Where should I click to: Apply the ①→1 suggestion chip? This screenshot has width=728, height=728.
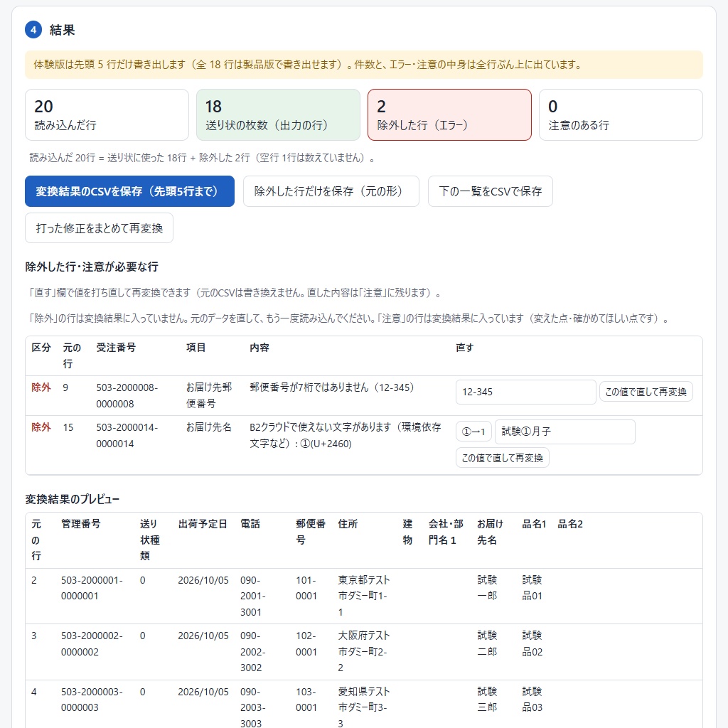(x=473, y=432)
